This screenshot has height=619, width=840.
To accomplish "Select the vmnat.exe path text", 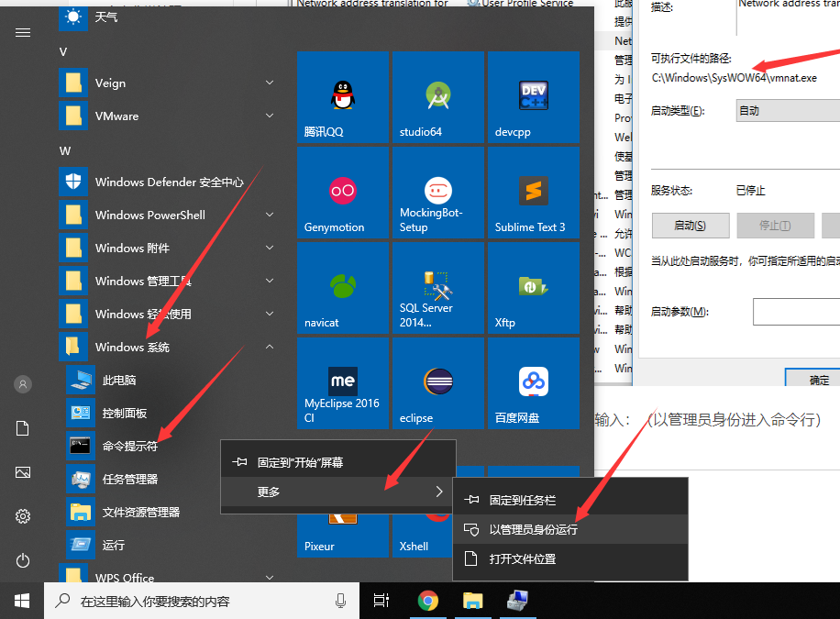I will (734, 78).
